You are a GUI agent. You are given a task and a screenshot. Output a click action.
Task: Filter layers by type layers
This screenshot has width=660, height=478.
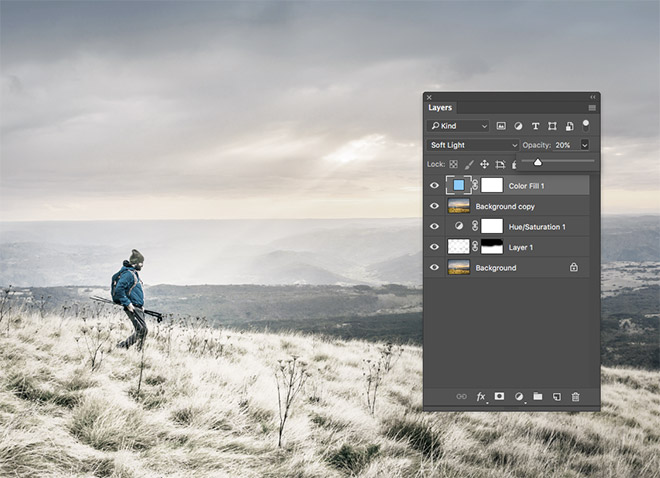(535, 126)
